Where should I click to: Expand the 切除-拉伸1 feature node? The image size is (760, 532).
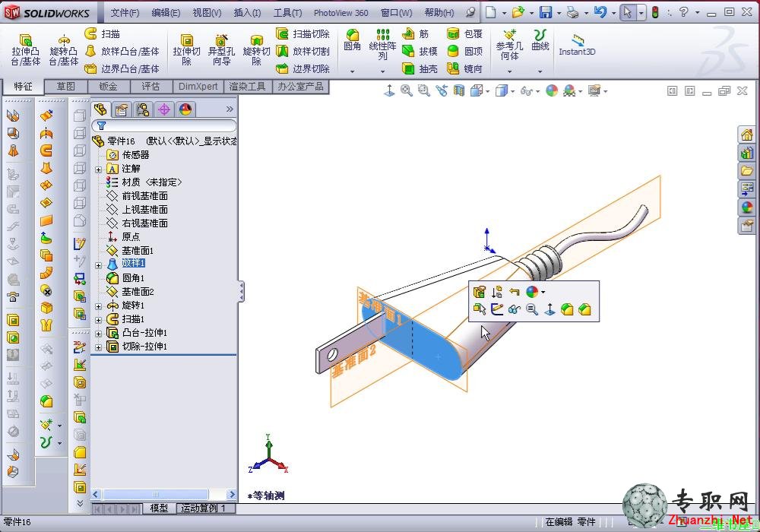[98, 347]
